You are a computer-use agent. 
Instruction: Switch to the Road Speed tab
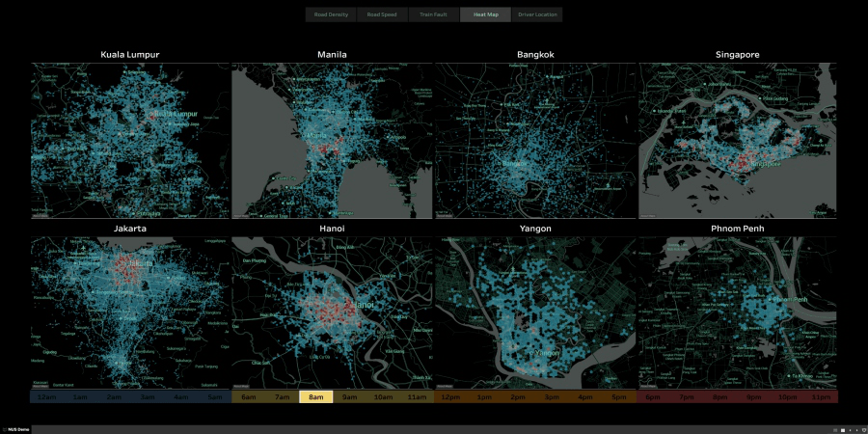(x=381, y=14)
